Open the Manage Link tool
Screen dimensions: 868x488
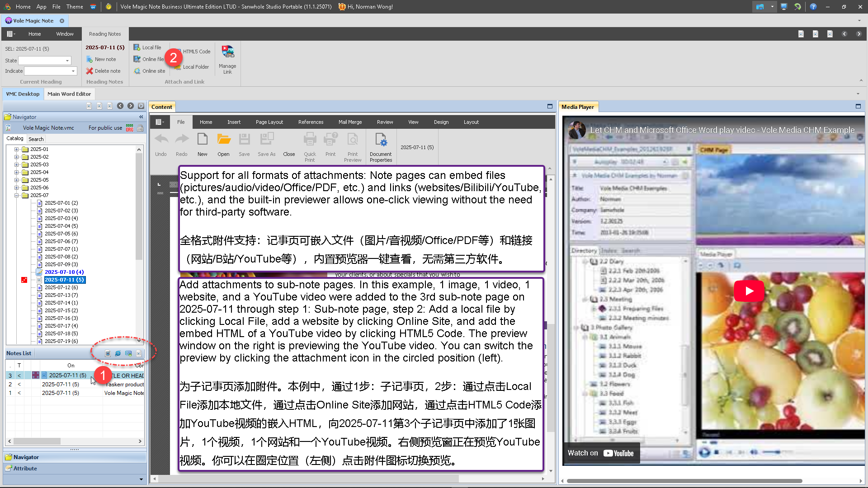227,59
